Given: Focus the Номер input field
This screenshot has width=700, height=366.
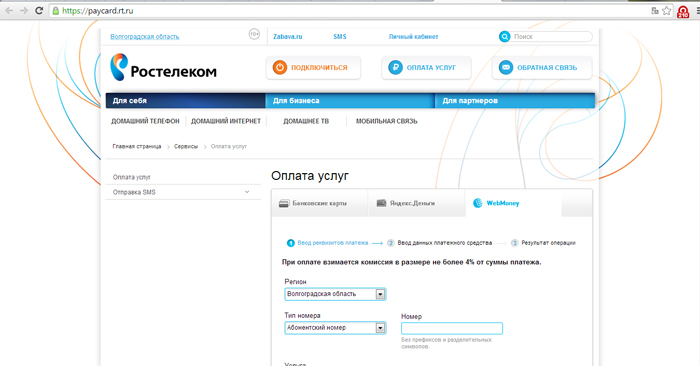Looking at the screenshot, I should click(x=452, y=329).
